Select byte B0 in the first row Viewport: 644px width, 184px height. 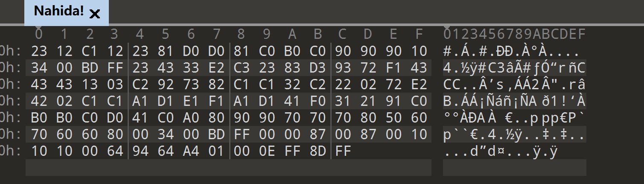[292, 51]
